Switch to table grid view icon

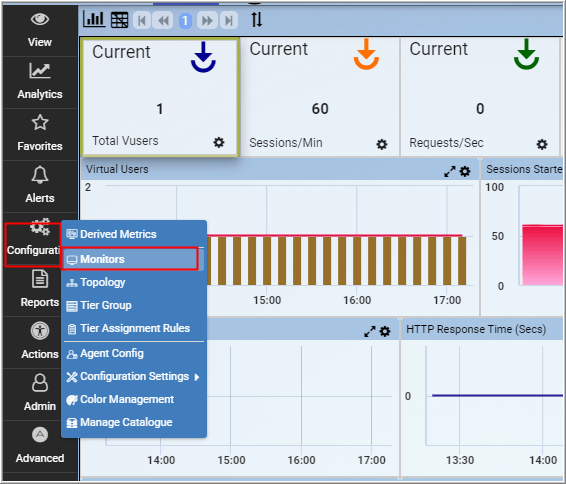[119, 20]
